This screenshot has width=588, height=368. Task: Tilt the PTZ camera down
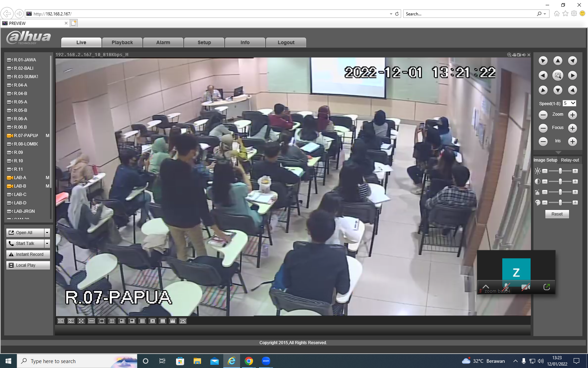pos(558,90)
